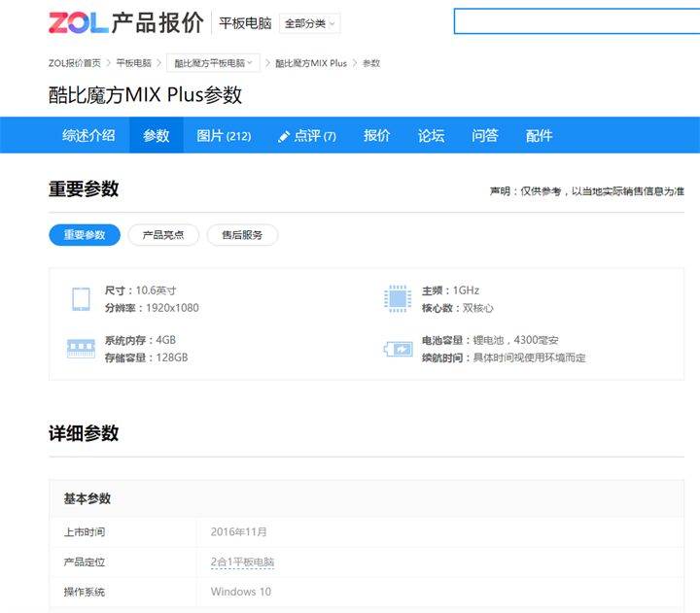This screenshot has width=700, height=613.
Task: Focus the search input field
Action: [577, 21]
